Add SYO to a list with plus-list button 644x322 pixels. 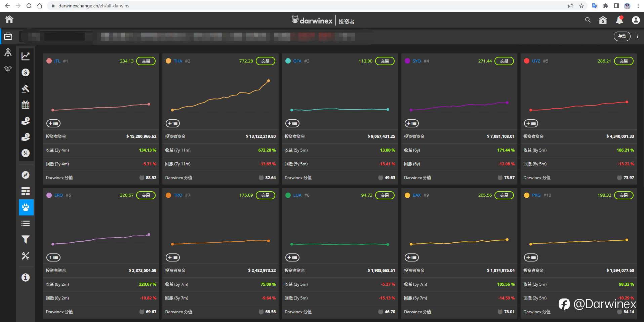(412, 123)
